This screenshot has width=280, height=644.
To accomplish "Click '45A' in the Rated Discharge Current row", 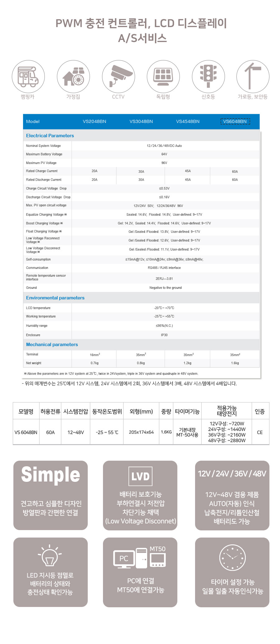I will coord(188,180).
